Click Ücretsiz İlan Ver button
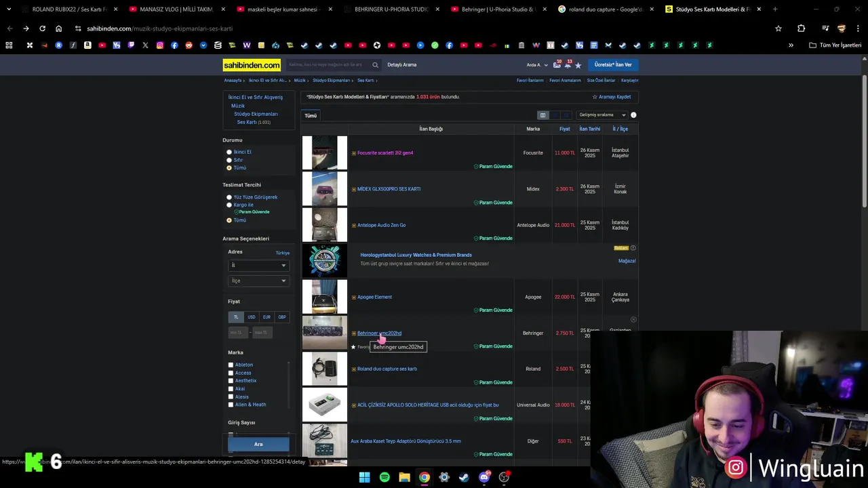Viewport: 868px width, 488px height. [613, 65]
